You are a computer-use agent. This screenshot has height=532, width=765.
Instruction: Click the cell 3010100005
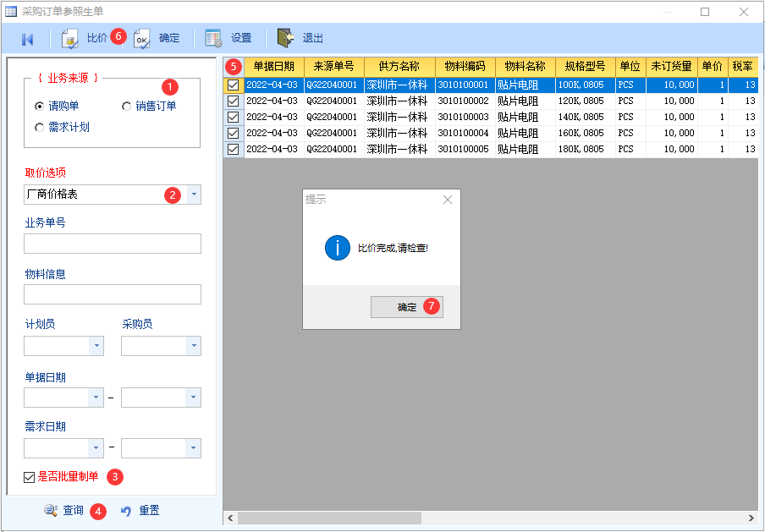465,149
